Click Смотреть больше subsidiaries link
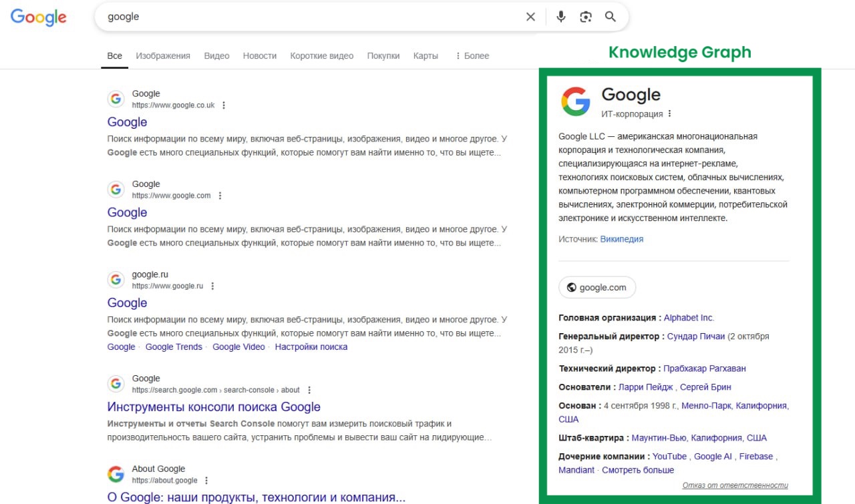This screenshot has width=855, height=504. 638,470
